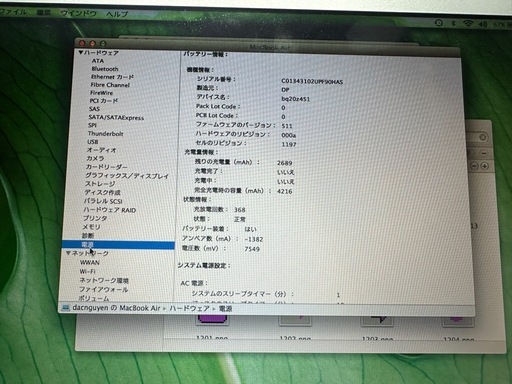Select Fibre Channel entry
This screenshot has height=384, width=512.
pos(110,85)
